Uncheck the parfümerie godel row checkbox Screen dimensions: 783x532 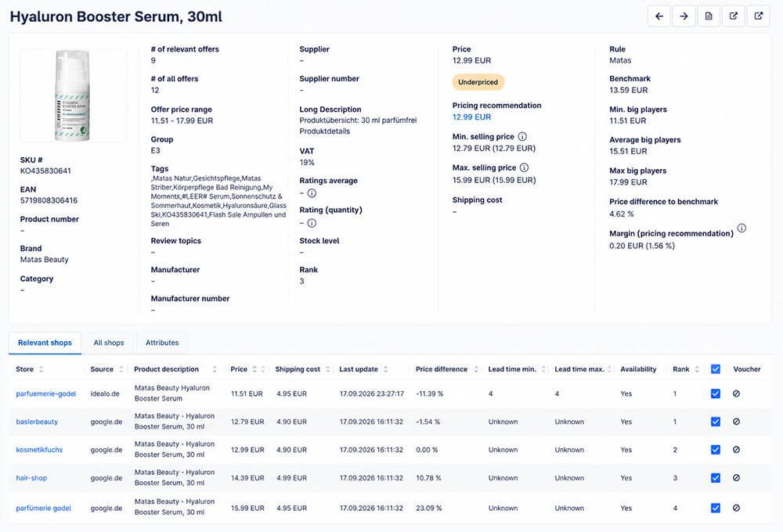click(x=716, y=508)
